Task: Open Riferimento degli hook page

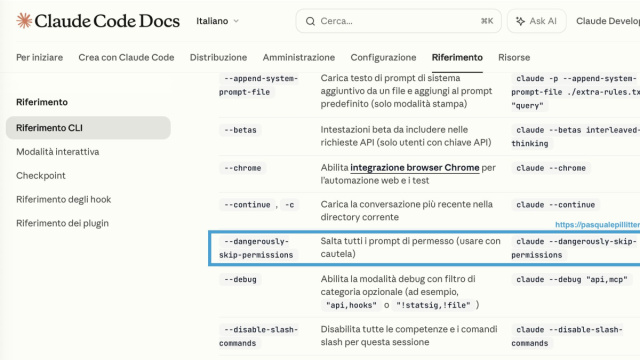Action: [x=64, y=199]
